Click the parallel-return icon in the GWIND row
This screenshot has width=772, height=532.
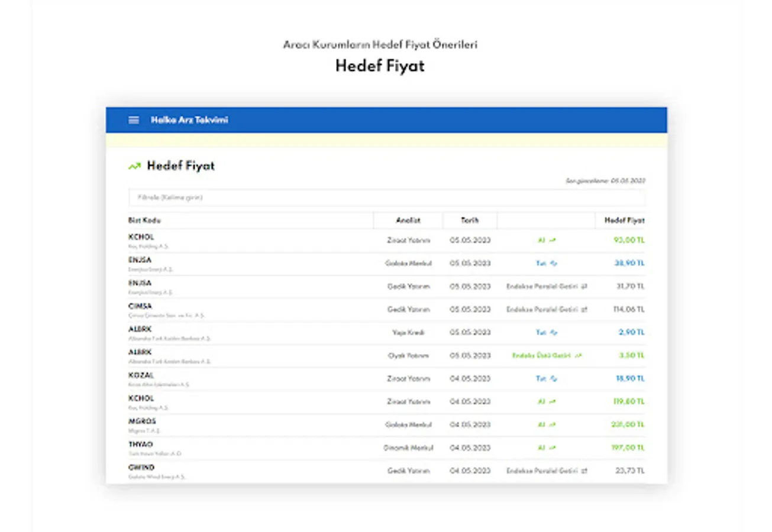point(584,471)
